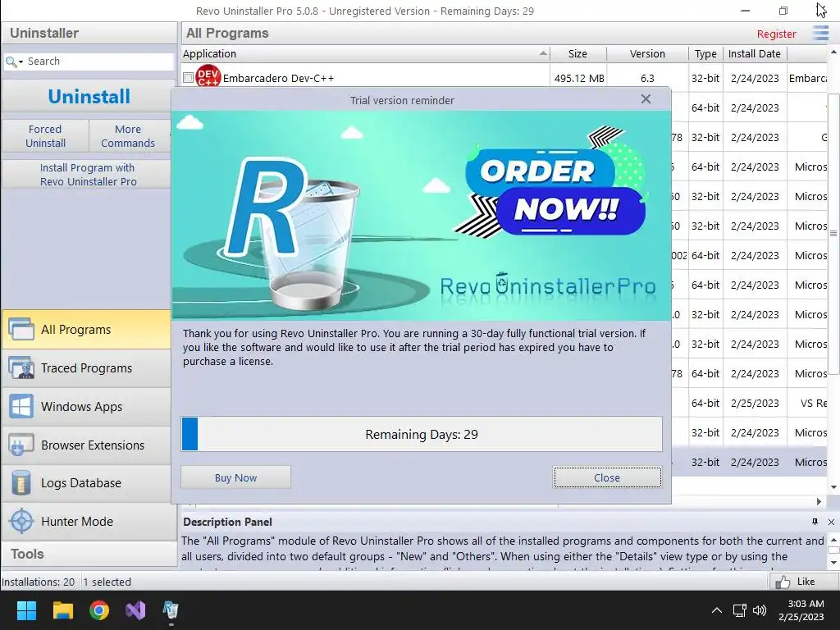This screenshot has width=840, height=630.
Task: Close the Description Panel with its X
Action: [832, 522]
